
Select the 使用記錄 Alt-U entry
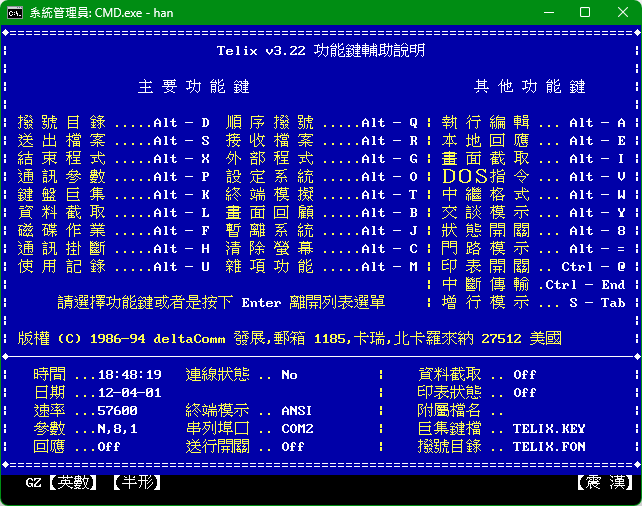114,267
